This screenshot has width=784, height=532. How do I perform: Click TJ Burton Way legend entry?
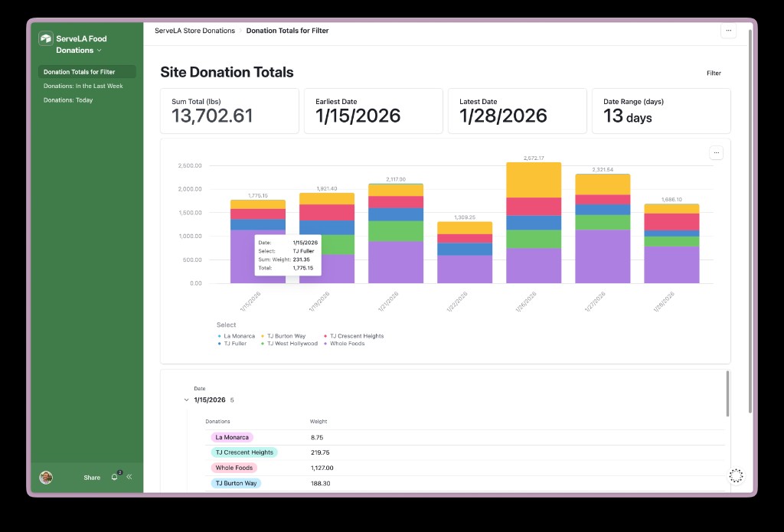tap(283, 336)
